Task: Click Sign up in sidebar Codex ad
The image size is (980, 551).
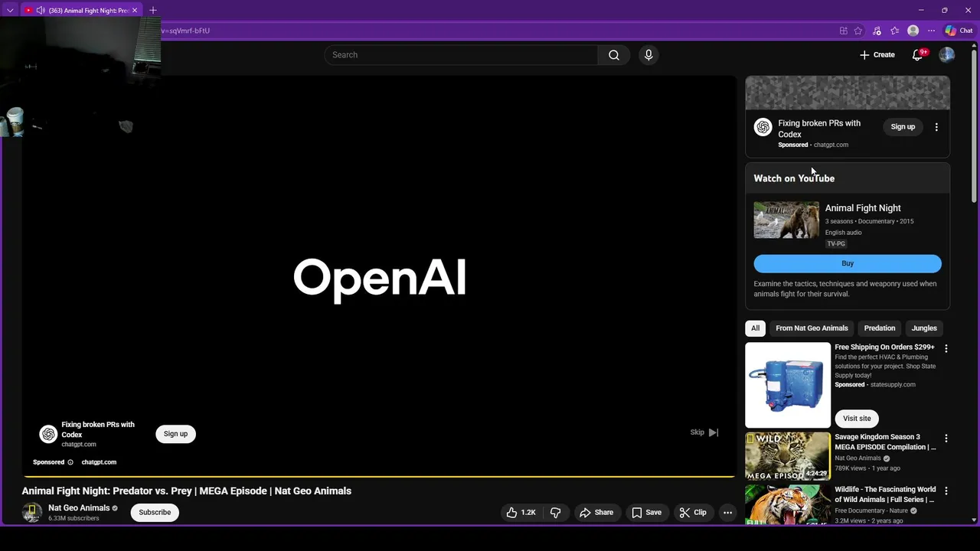Action: [903, 127]
